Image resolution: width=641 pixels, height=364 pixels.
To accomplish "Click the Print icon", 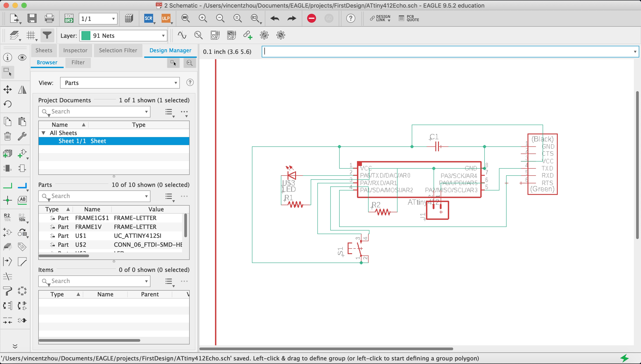I will [49, 18].
